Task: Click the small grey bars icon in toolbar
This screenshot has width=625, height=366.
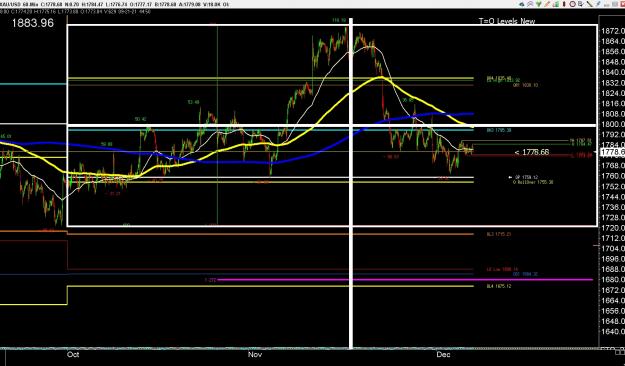Action: click(x=607, y=5)
